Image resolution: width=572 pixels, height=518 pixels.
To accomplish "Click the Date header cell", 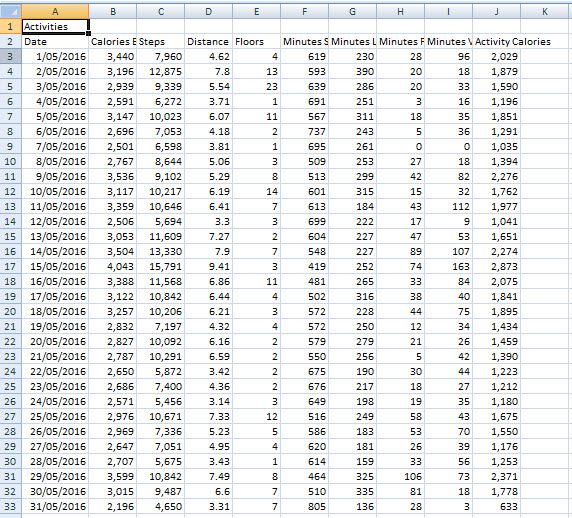I will click(55, 42).
